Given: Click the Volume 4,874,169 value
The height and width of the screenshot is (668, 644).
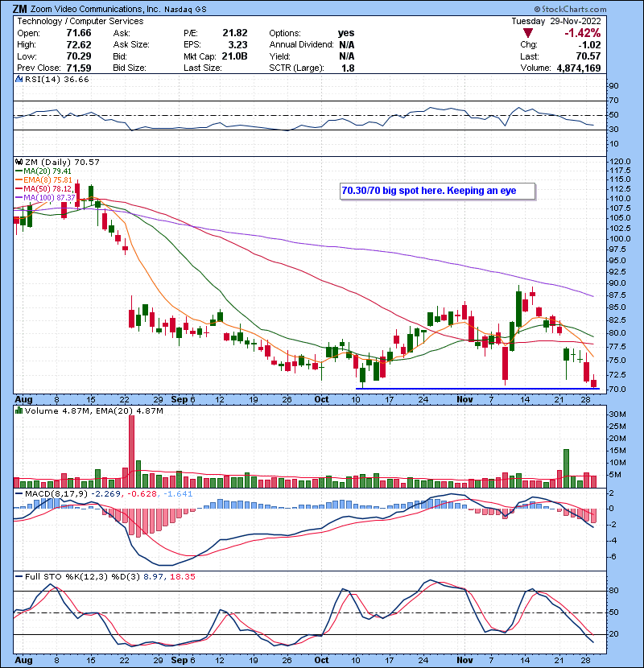Looking at the screenshot, I should (x=578, y=68).
